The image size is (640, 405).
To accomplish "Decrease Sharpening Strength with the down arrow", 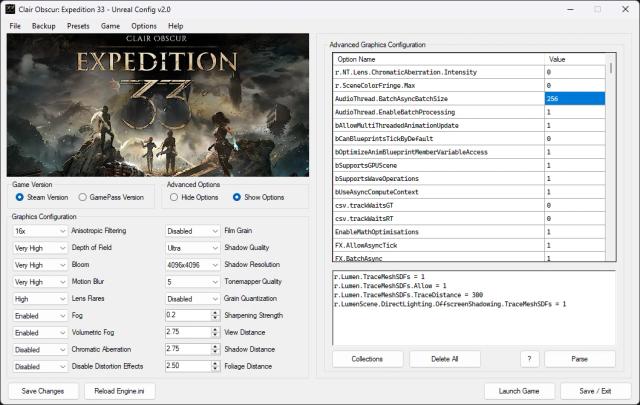I will (216, 318).
